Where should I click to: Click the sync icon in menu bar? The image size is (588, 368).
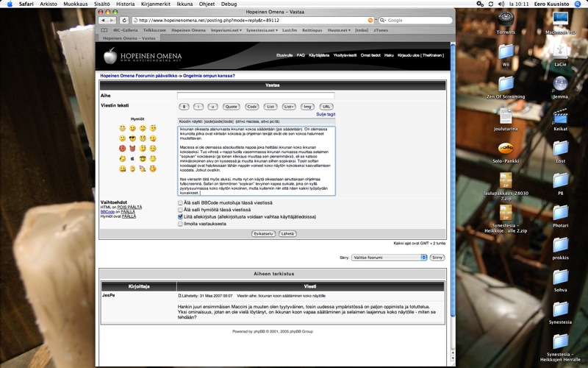(491, 4)
